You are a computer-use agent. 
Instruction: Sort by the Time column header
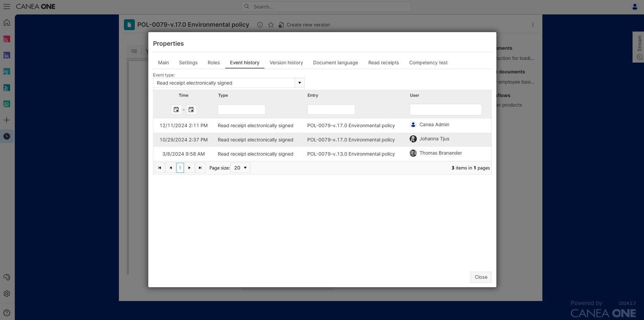tap(184, 95)
